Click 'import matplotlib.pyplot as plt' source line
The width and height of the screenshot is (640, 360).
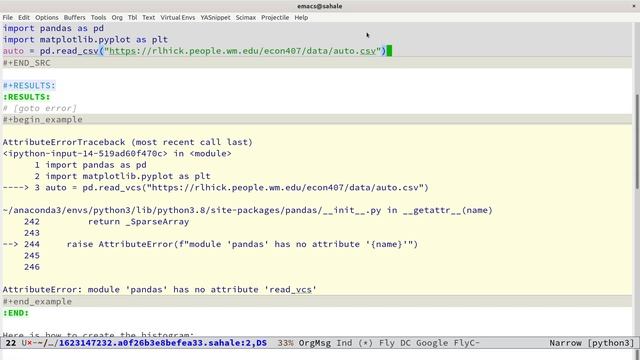(85, 40)
